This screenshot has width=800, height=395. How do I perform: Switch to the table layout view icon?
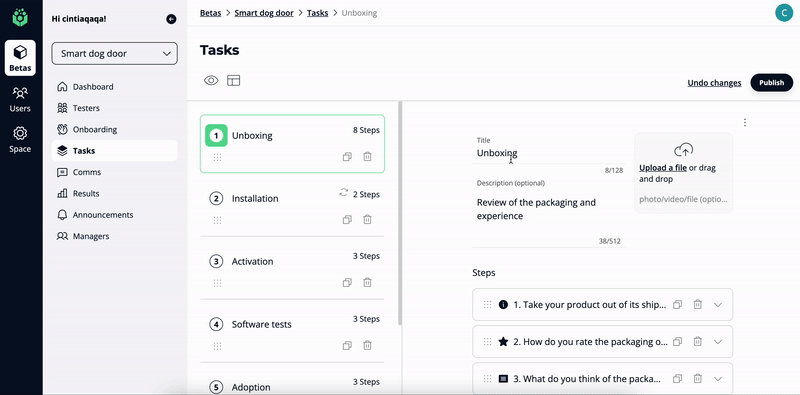tap(234, 81)
